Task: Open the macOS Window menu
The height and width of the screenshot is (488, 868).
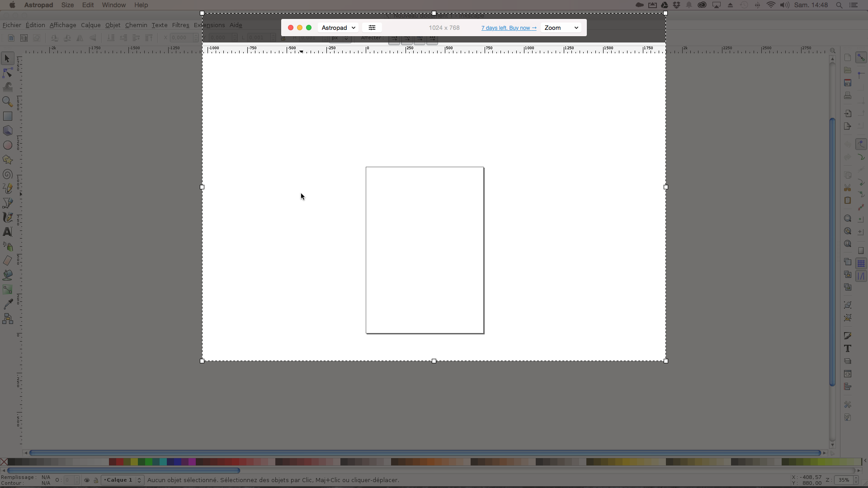Action: (113, 5)
